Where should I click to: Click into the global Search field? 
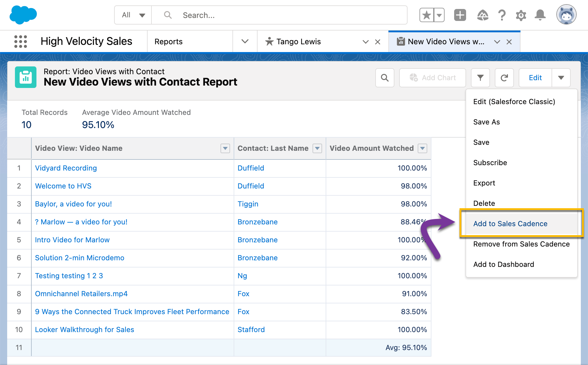pos(279,15)
